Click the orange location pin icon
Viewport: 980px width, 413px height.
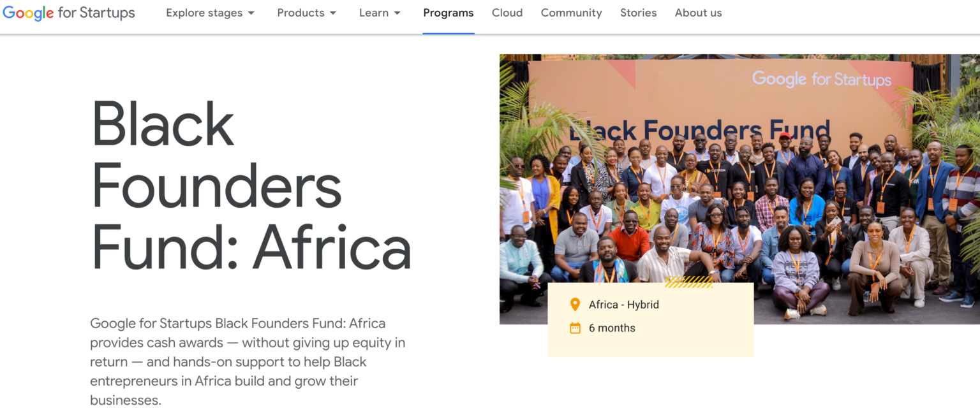click(x=576, y=304)
